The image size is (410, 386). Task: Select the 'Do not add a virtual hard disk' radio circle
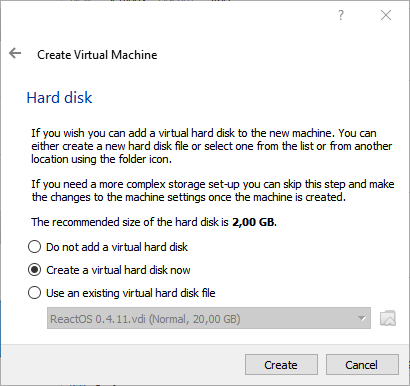click(34, 247)
